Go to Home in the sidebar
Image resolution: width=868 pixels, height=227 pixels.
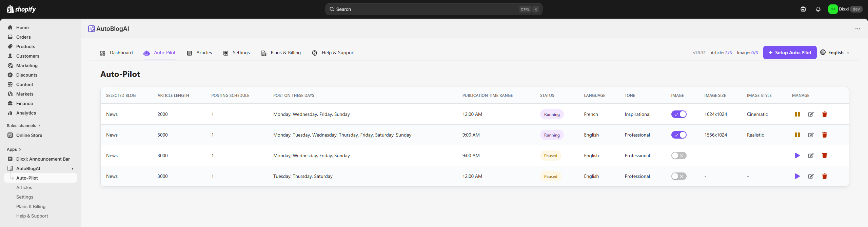point(41,27)
